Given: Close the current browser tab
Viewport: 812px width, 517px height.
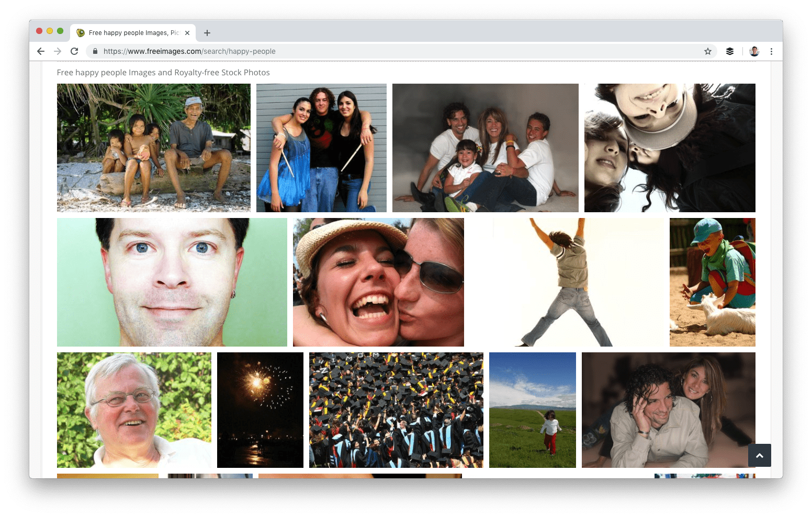Looking at the screenshot, I should click(x=187, y=32).
